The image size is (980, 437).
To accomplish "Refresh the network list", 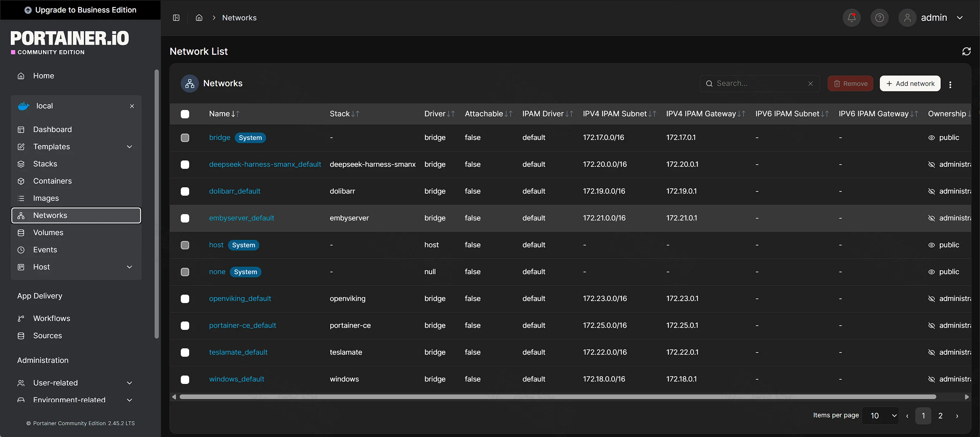I will 966,52.
